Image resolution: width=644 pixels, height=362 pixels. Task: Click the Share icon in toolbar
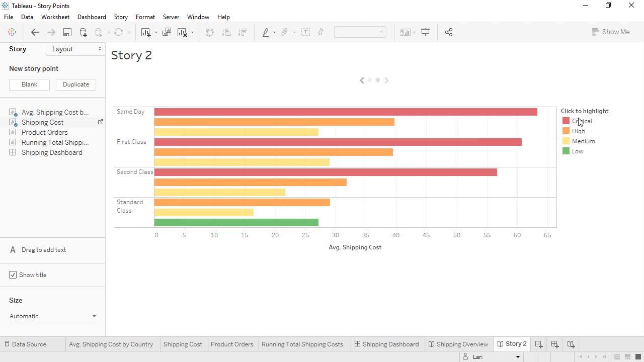pos(449,32)
